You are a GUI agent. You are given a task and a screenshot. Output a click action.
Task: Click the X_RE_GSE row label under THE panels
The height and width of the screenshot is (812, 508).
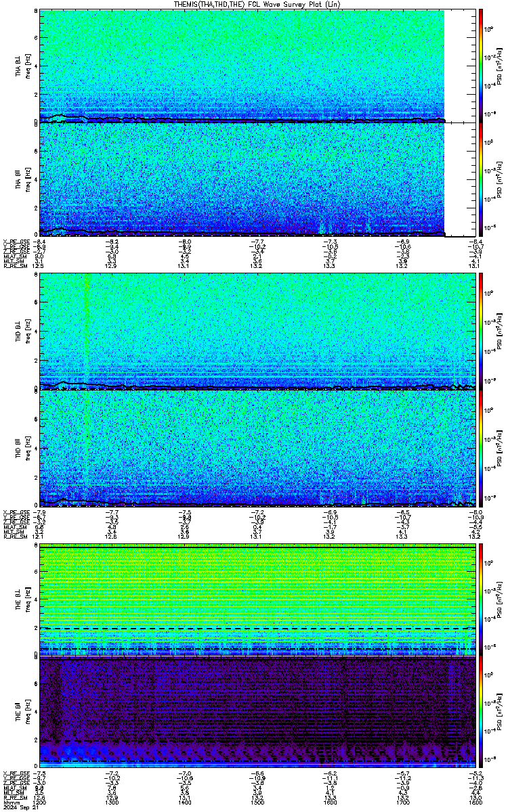click(16, 772)
